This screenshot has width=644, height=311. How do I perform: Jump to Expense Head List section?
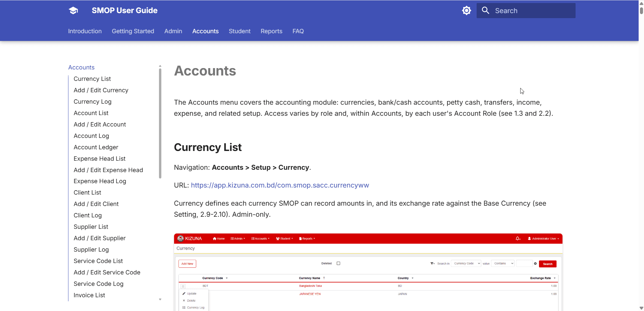(100, 159)
